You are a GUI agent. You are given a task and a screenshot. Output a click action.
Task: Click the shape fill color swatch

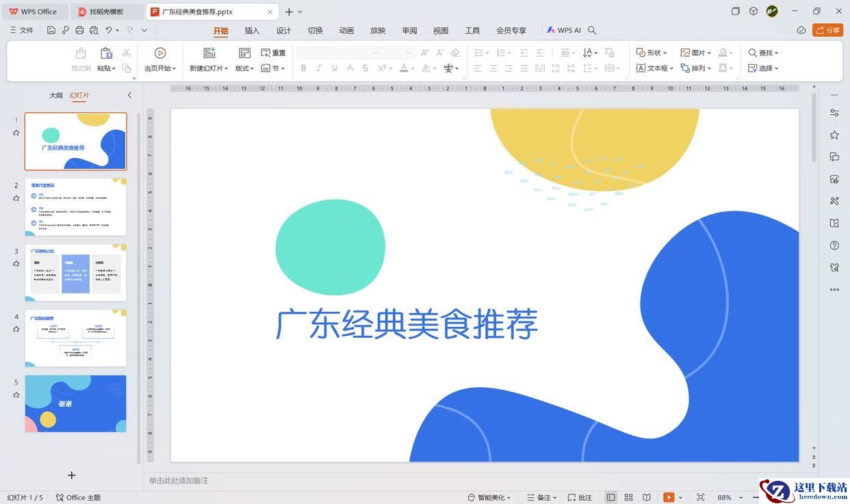click(723, 53)
